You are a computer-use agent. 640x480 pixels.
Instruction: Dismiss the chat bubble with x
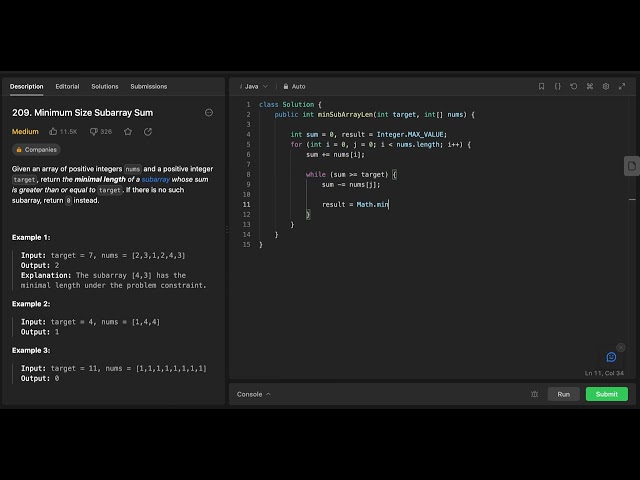tap(621, 347)
